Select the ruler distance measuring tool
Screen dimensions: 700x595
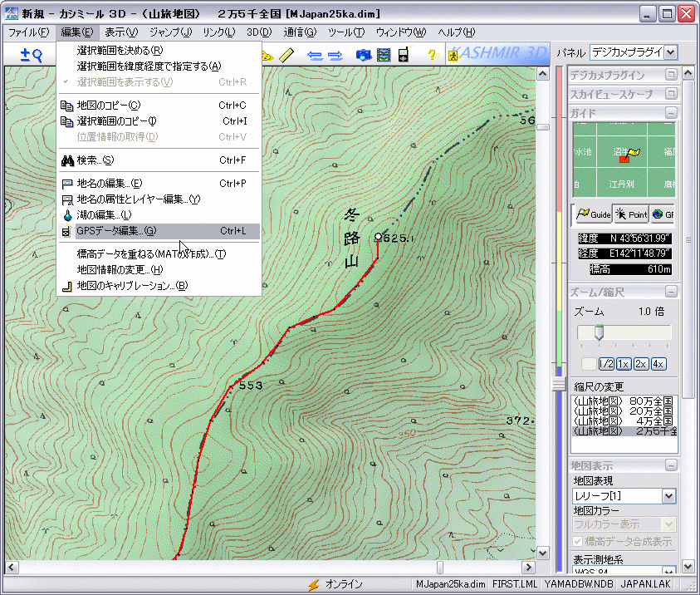pyautogui.click(x=286, y=55)
